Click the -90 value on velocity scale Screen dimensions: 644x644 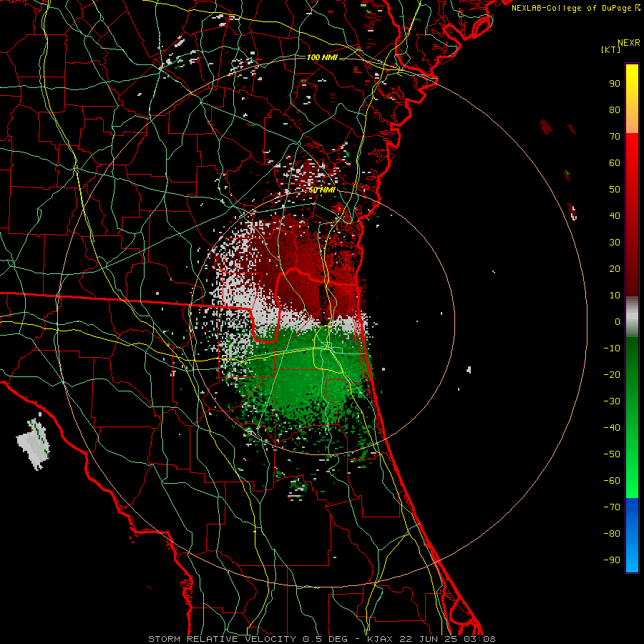pos(612,560)
